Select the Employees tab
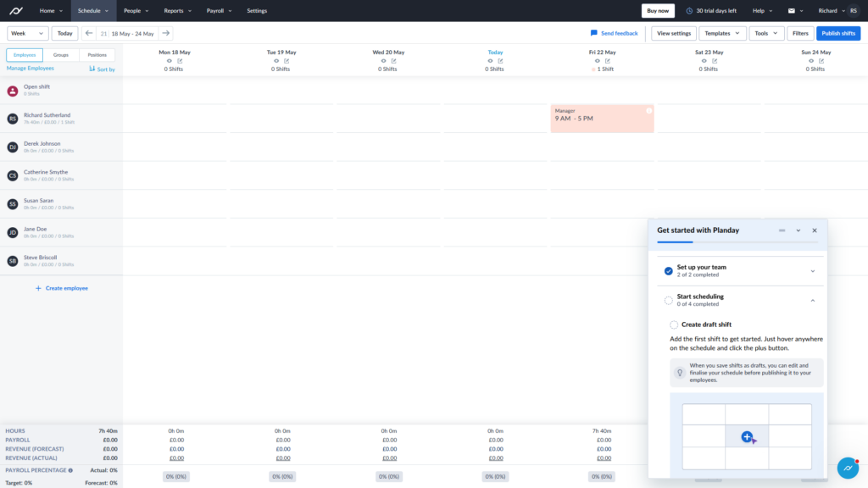This screenshot has height=488, width=868. (25, 55)
